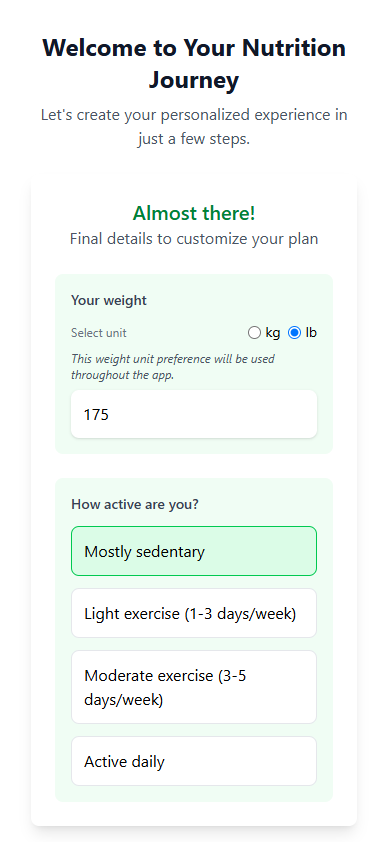The image size is (388, 842).
Task: Click the 'Let's create your personalized experience' text
Action: point(194,127)
